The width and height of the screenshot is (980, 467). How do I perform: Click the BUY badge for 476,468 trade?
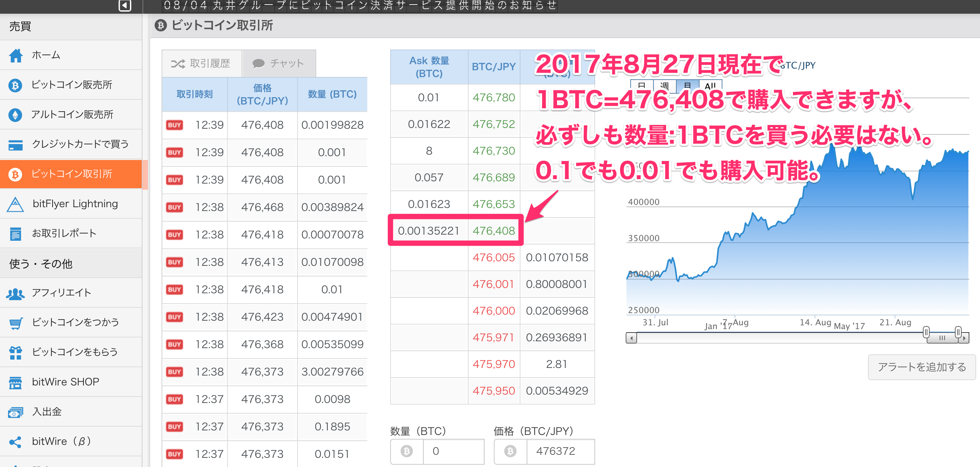point(175,207)
